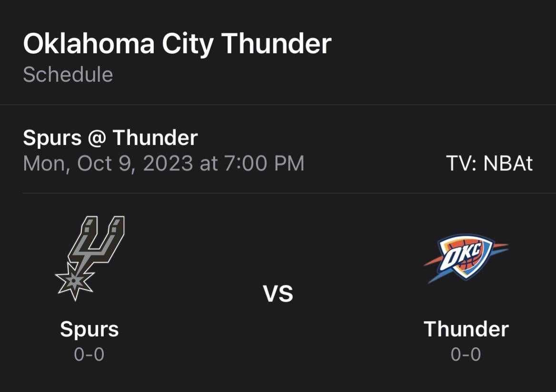The width and height of the screenshot is (556, 392).
Task: Tap the word Thunder in the matchup heading
Action: (155, 138)
